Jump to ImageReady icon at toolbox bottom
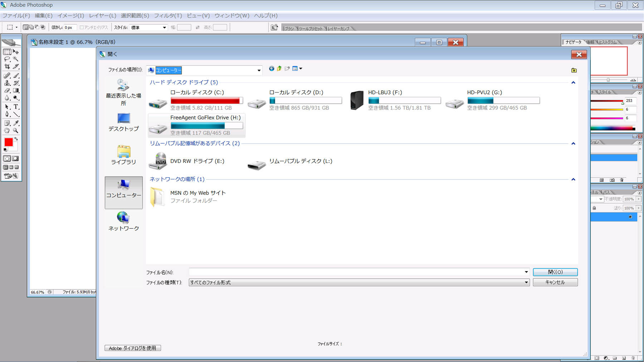 [11, 176]
